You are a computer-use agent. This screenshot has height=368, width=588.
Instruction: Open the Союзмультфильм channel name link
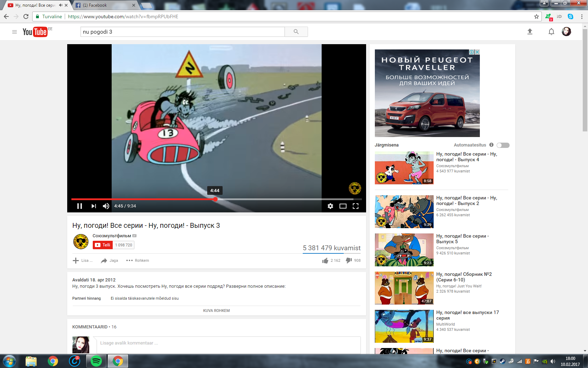112,236
